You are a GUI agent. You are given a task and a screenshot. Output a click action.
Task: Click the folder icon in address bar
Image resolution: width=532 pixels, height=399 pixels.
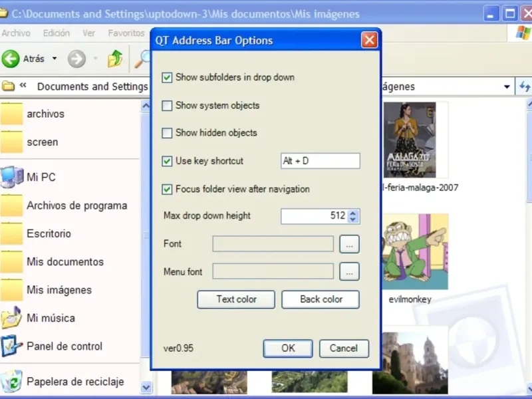pos(8,86)
